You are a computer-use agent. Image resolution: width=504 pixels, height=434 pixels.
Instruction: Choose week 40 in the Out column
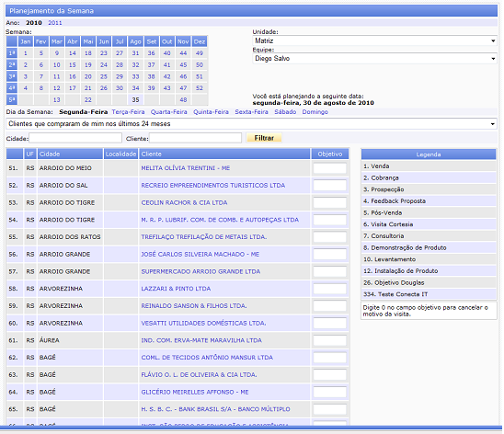tap(166, 53)
